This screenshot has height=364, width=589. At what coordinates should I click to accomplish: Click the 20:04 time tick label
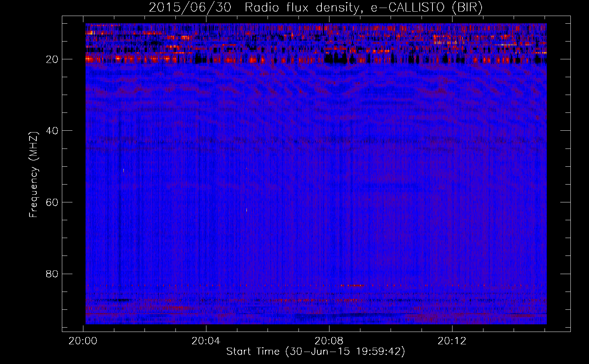coord(206,341)
